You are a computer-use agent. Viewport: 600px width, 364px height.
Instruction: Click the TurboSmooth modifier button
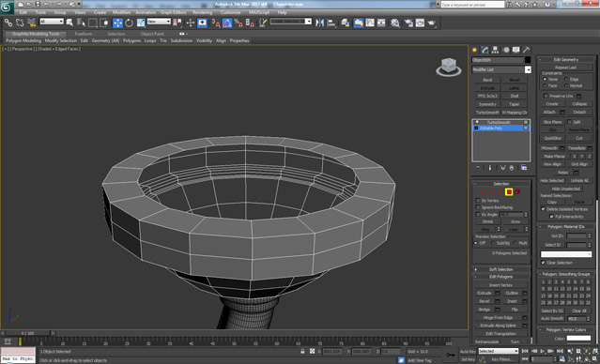(x=487, y=113)
